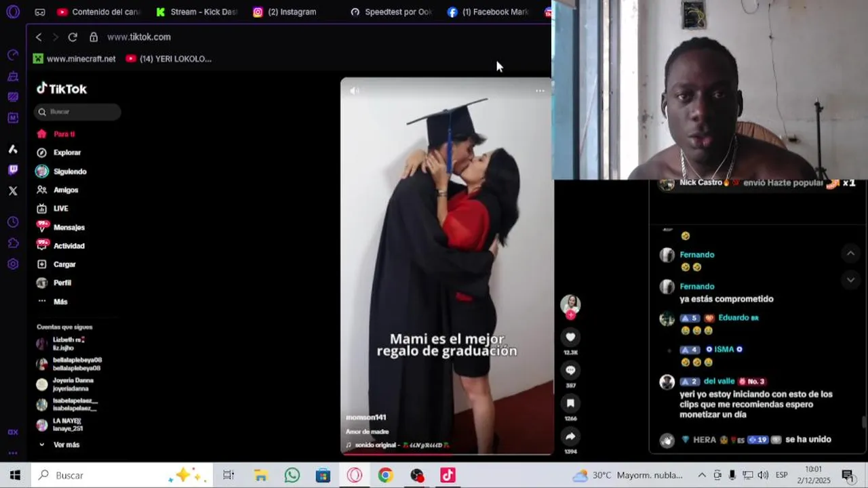
Task: Reload the TikTok page
Action: pos(73,37)
